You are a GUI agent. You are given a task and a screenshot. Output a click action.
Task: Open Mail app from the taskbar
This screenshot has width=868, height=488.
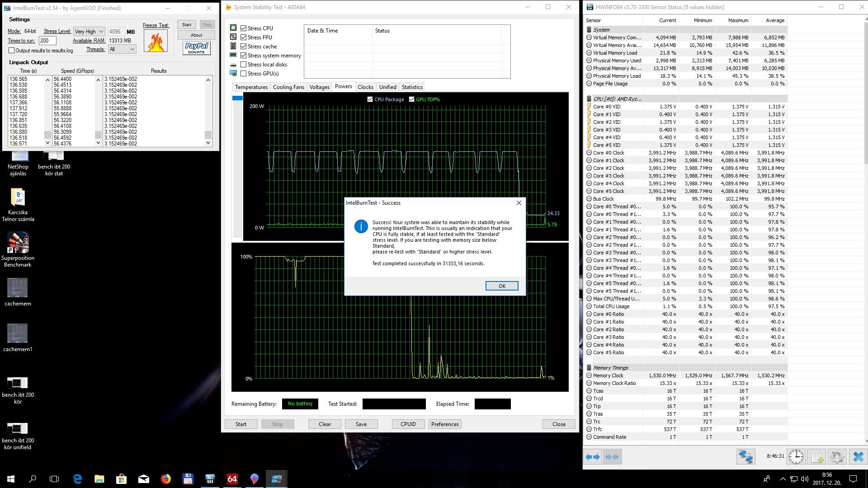coord(144,479)
